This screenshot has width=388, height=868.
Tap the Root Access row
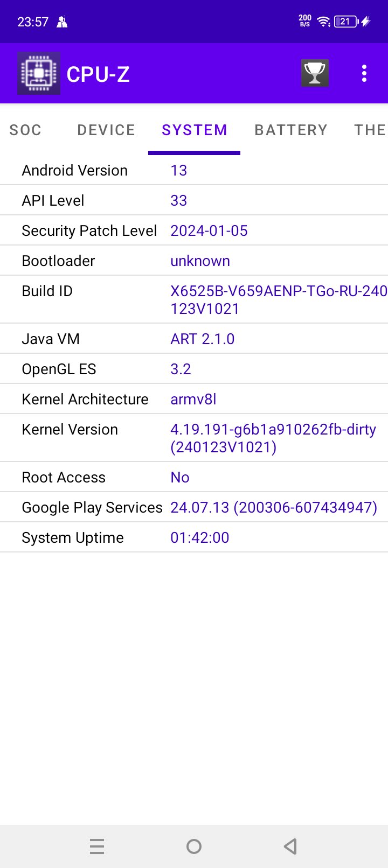coord(194,477)
